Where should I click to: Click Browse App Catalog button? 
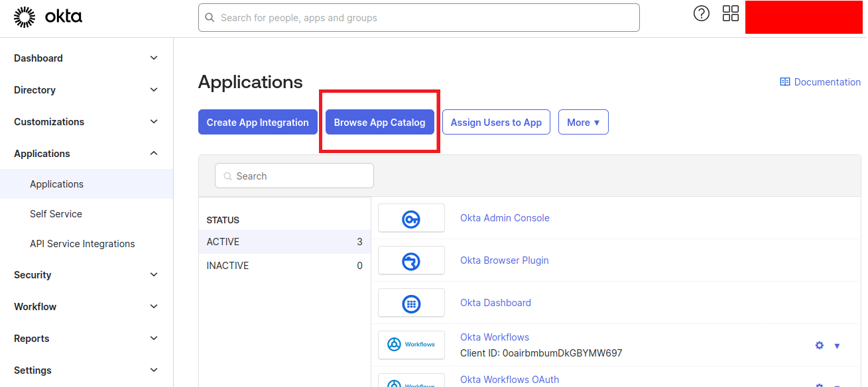pyautogui.click(x=379, y=123)
